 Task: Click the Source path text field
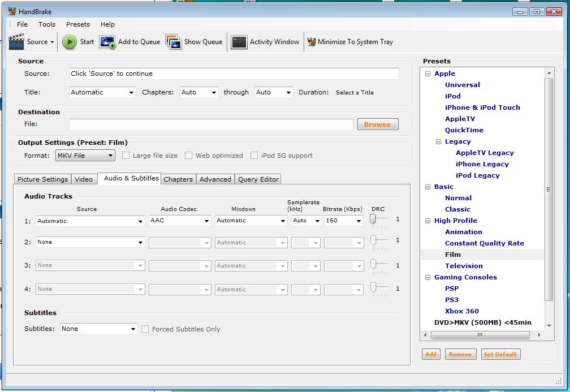234,74
